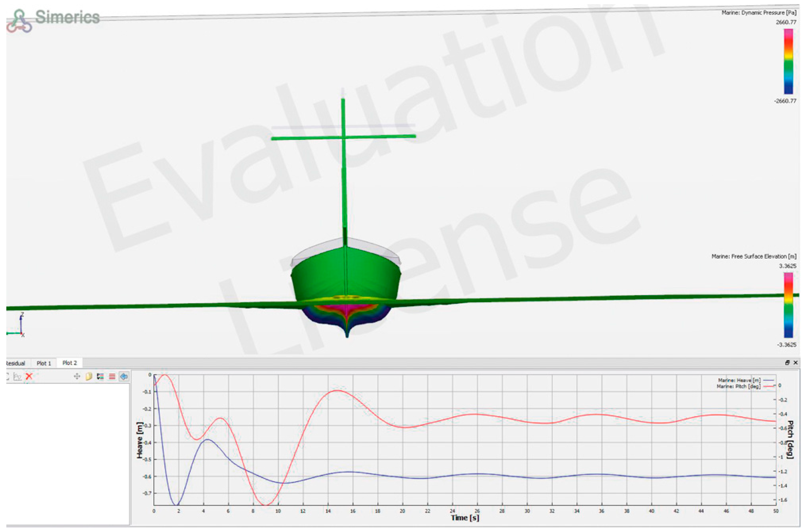Click the Marine: Heave [m] legend entry
This screenshot has width=805, height=532.
point(746,380)
